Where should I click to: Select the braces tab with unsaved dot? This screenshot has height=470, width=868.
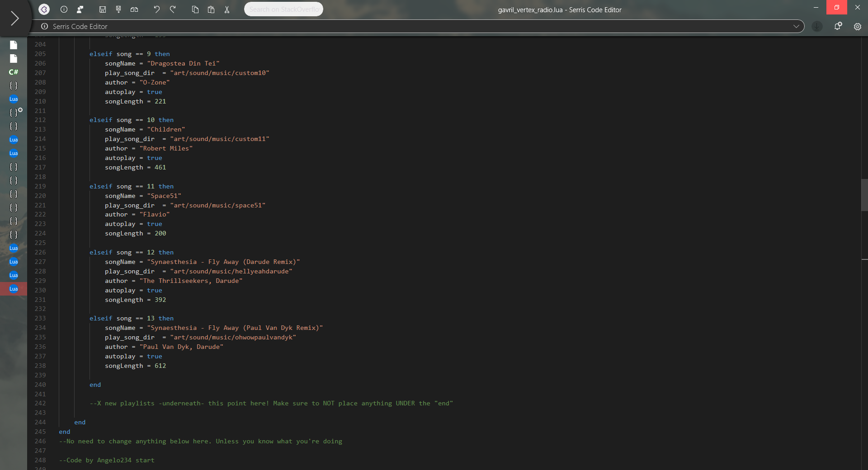14,113
